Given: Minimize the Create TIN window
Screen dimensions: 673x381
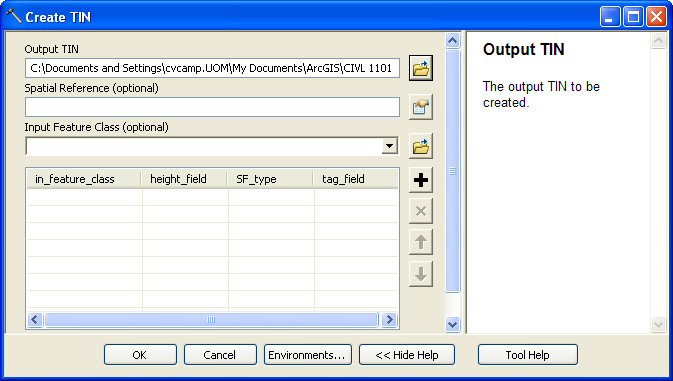Looking at the screenshot, I should point(610,17).
